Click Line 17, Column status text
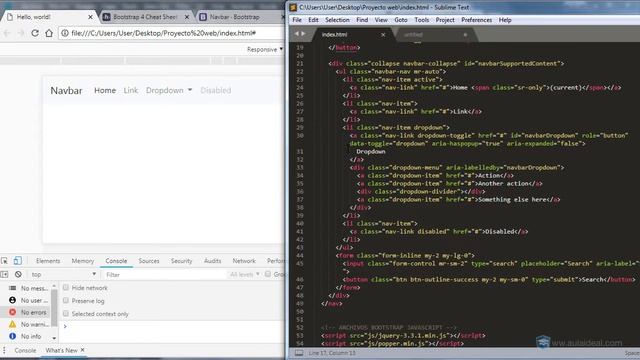 [x=332, y=353]
